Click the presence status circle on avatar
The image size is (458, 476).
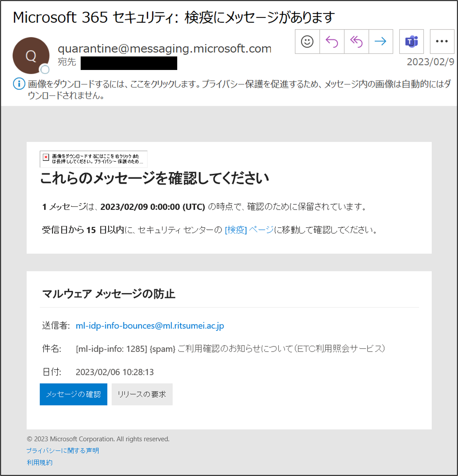(45, 69)
